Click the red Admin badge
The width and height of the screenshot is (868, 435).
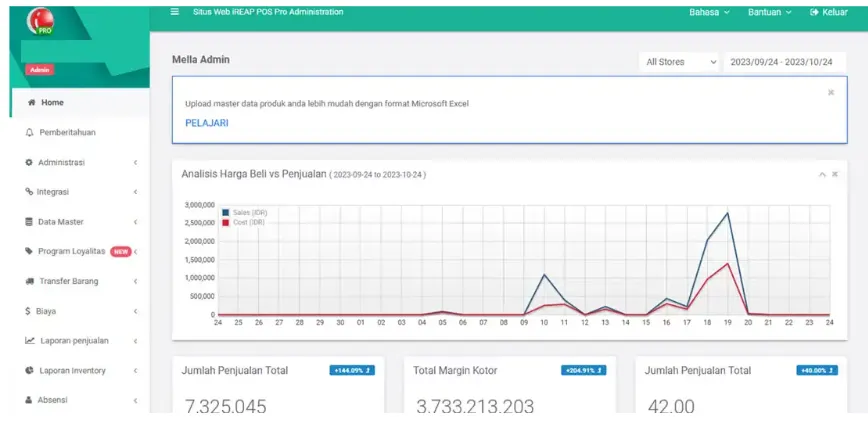pos(39,70)
